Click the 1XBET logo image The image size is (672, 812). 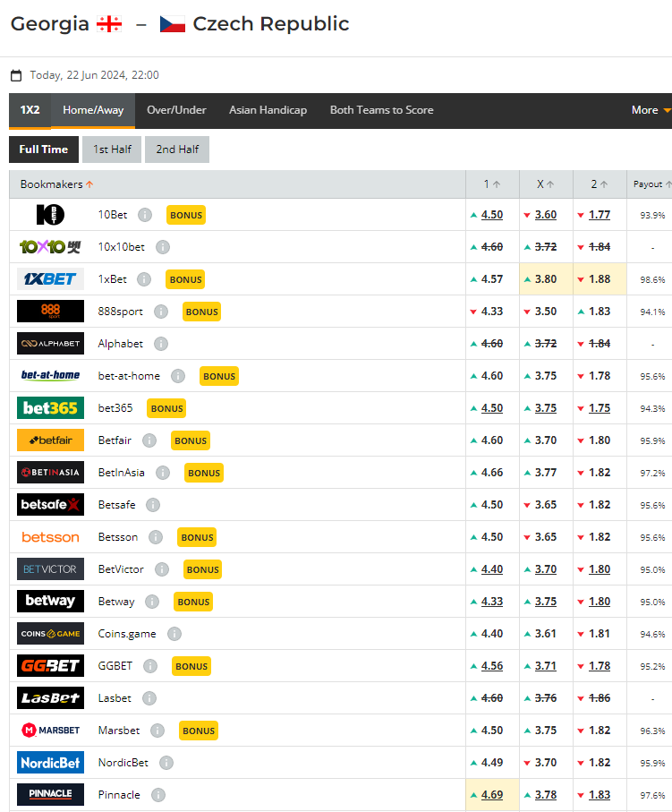(x=50, y=279)
